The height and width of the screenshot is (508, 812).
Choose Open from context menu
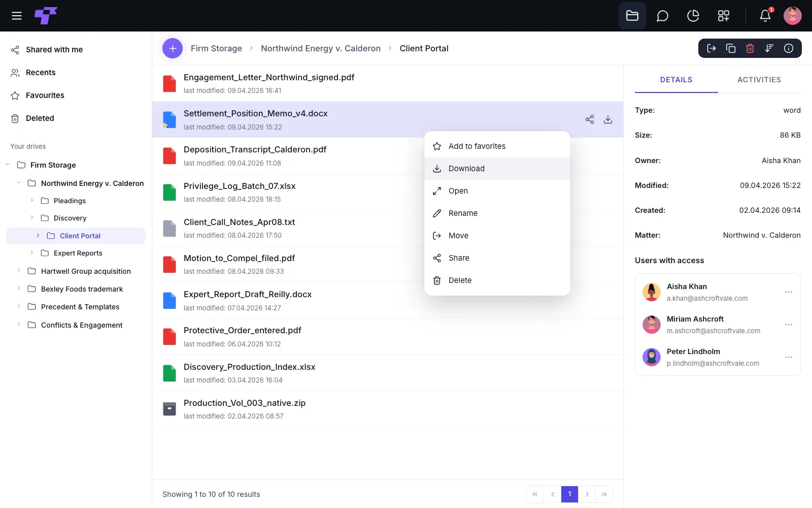[497, 191]
